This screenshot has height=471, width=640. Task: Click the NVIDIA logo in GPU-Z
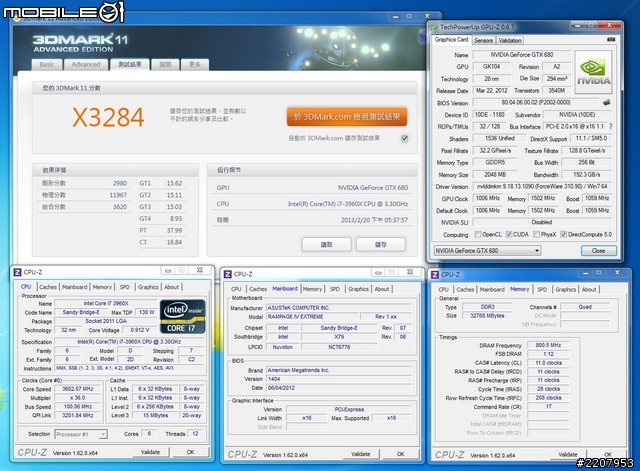(593, 72)
